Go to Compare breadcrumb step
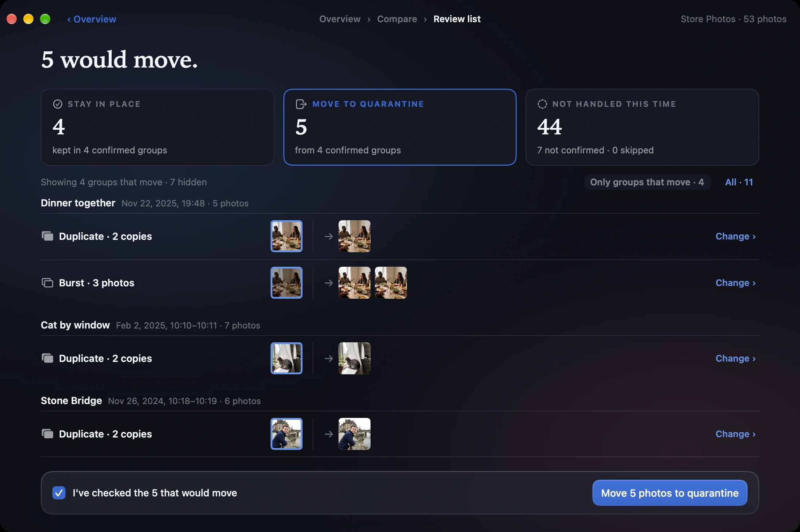 (x=397, y=19)
